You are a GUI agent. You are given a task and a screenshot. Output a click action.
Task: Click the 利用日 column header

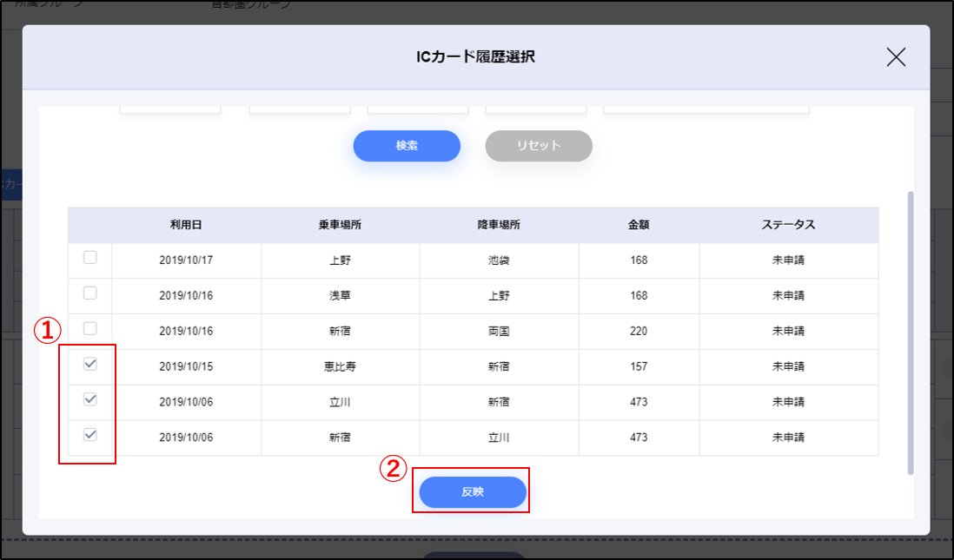[x=186, y=225]
